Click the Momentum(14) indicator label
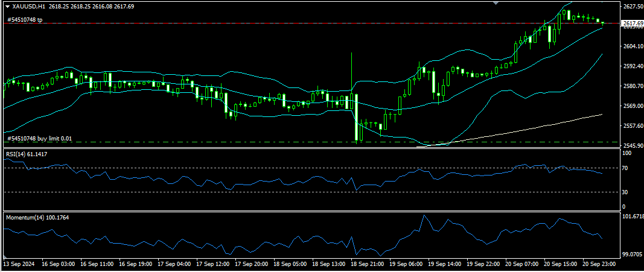Viewport: 644px width, 272px height. [x=37, y=217]
